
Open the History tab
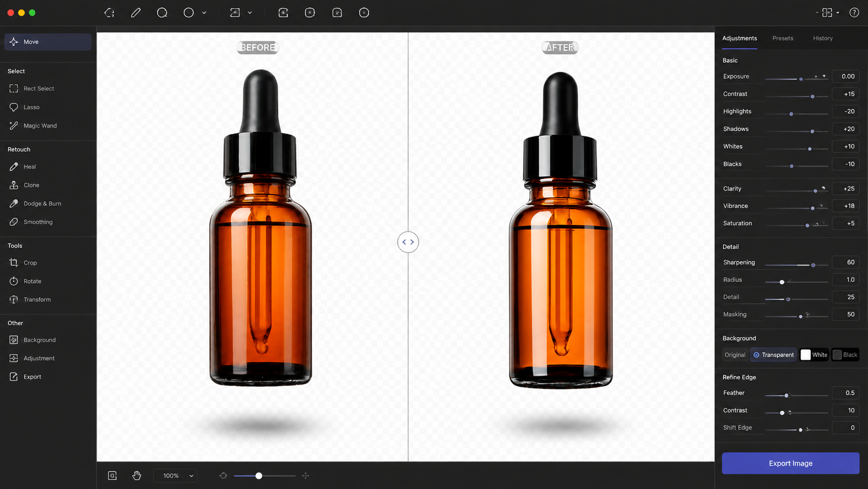pos(822,38)
